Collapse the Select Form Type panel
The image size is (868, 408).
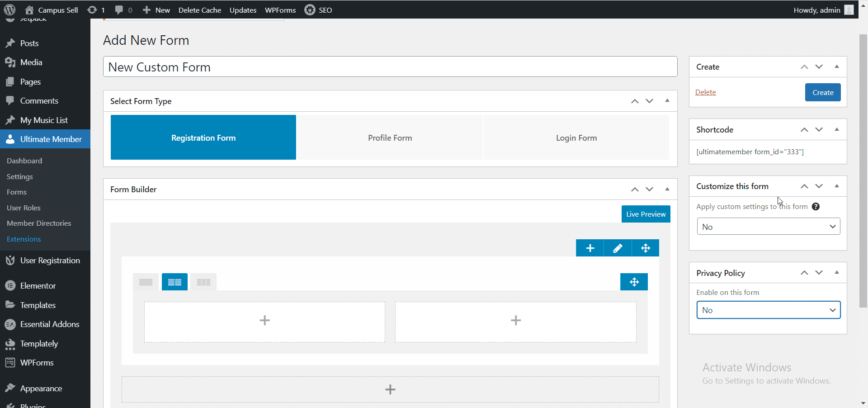pyautogui.click(x=667, y=101)
